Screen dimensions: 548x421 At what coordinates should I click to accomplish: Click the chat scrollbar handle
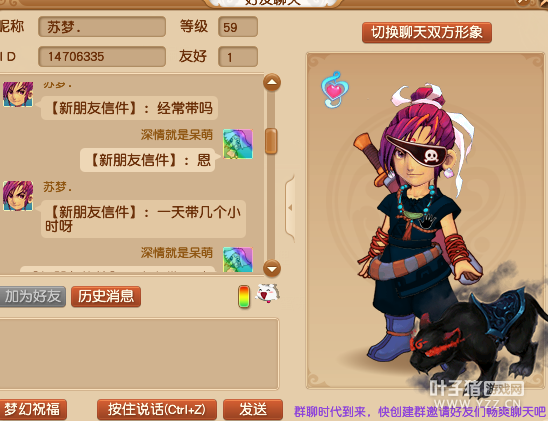pos(271,141)
